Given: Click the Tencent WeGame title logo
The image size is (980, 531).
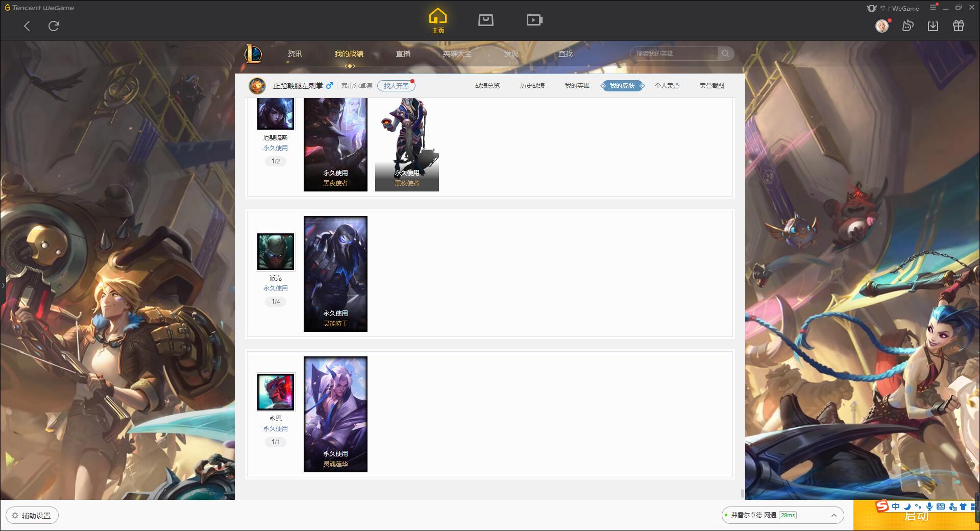Looking at the screenshot, I should pyautogui.click(x=39, y=8).
